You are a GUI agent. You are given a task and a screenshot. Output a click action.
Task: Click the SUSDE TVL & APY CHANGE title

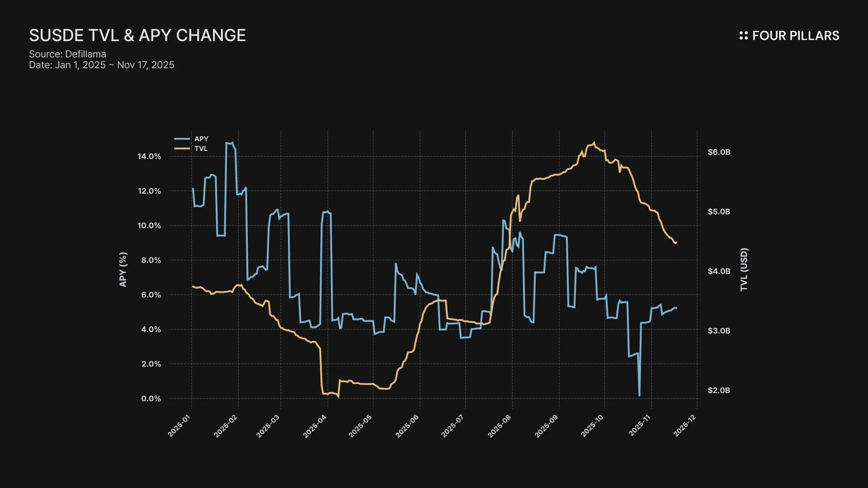[x=137, y=35]
